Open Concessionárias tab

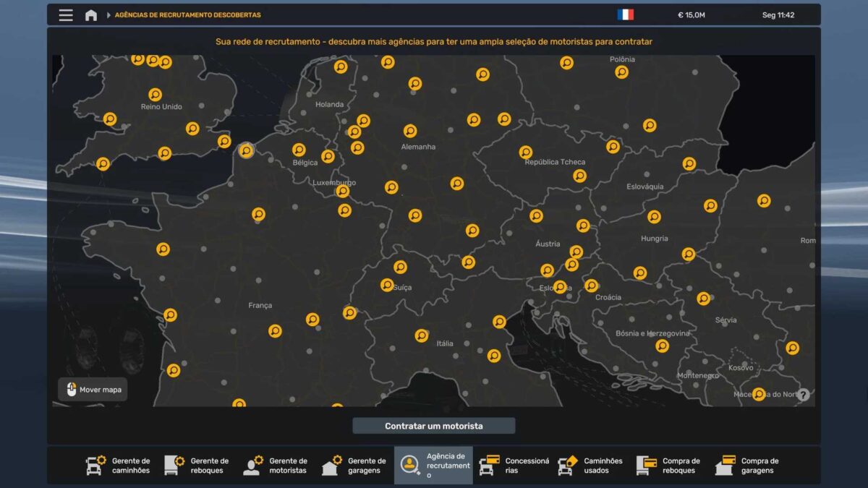coord(514,466)
